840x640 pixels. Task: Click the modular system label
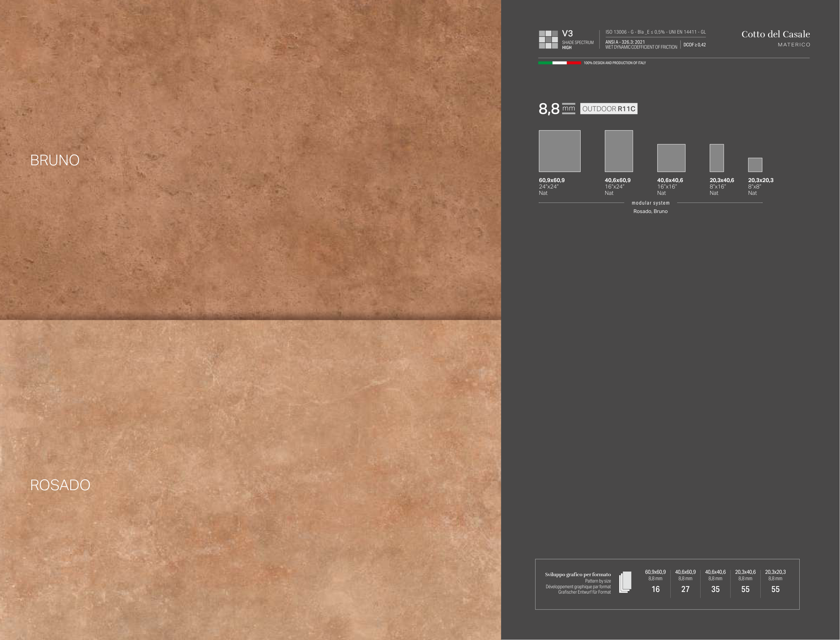pos(650,203)
